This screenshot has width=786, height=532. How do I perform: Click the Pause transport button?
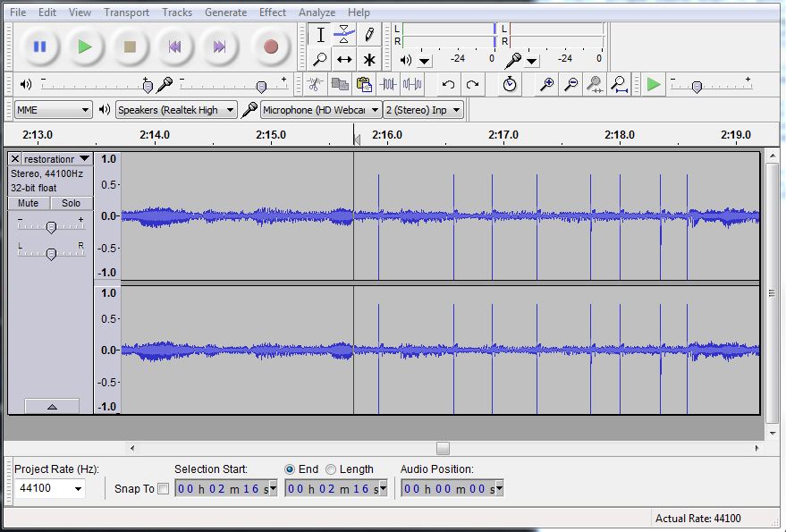coord(40,47)
